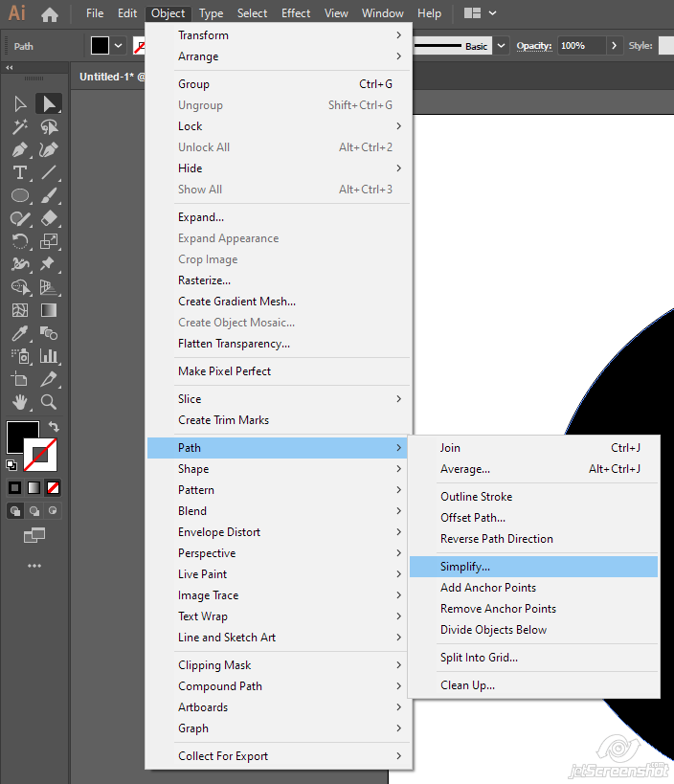The image size is (674, 784).
Task: Select the Curvature tool
Action: coord(49,150)
